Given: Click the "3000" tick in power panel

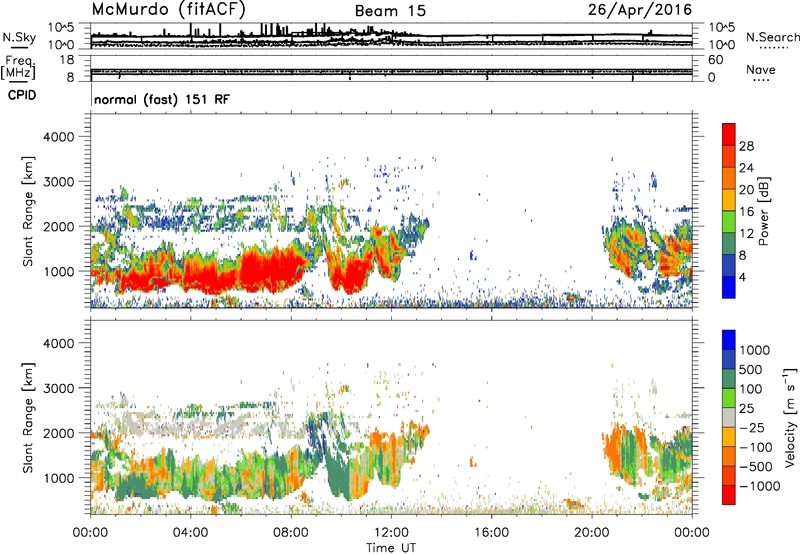Looking at the screenshot, I should [x=58, y=182].
